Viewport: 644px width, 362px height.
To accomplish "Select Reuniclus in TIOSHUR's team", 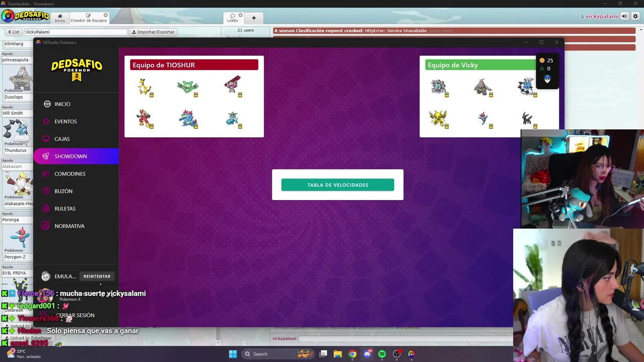I will coord(188,87).
